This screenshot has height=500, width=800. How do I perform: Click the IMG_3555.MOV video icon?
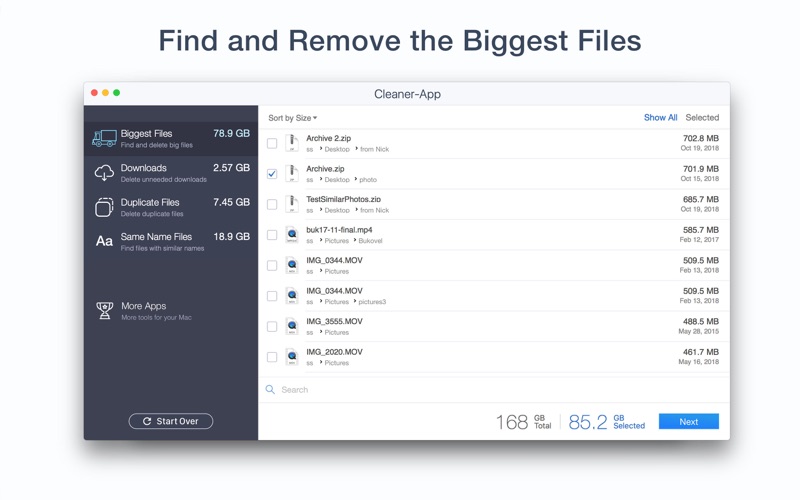coord(292,326)
